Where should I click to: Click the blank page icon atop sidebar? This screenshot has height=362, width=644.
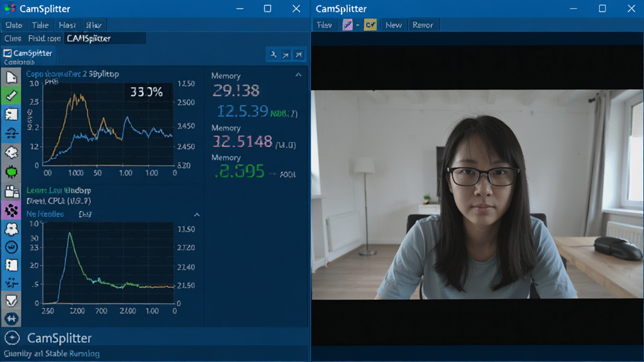[x=11, y=77]
